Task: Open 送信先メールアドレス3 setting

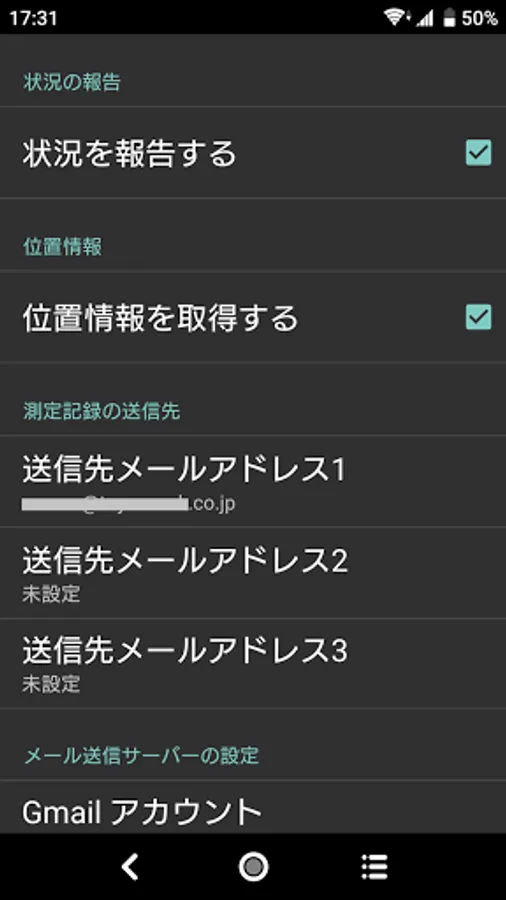Action: [253, 664]
